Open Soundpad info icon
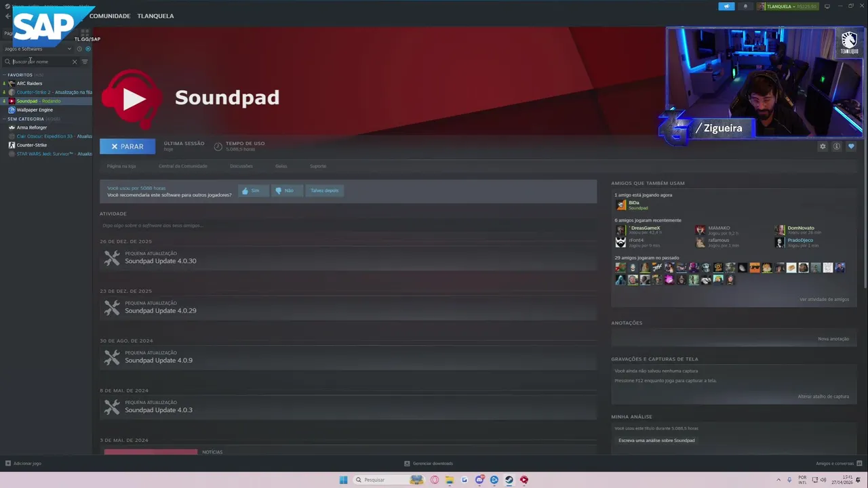Screen dimensions: 868x488 837,146
